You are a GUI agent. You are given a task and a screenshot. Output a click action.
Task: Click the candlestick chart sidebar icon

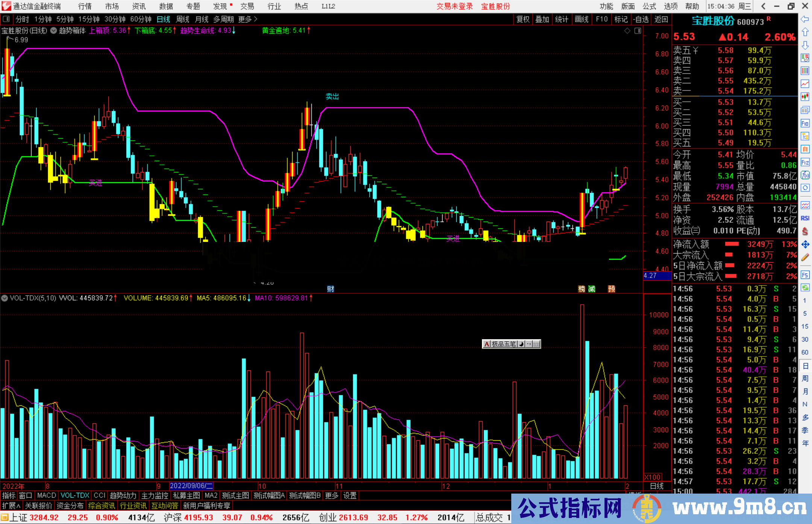pos(805,97)
